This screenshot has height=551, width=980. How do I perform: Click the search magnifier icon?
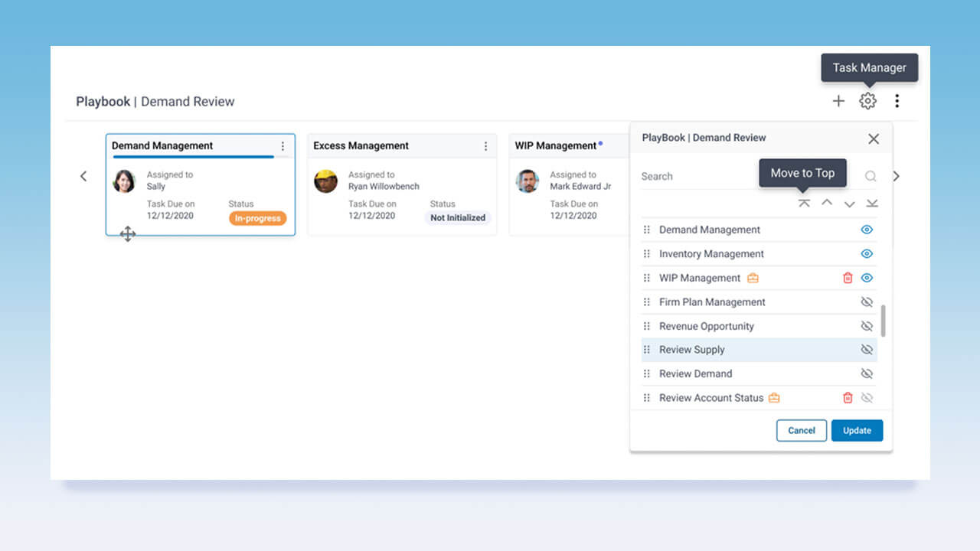[x=871, y=176]
